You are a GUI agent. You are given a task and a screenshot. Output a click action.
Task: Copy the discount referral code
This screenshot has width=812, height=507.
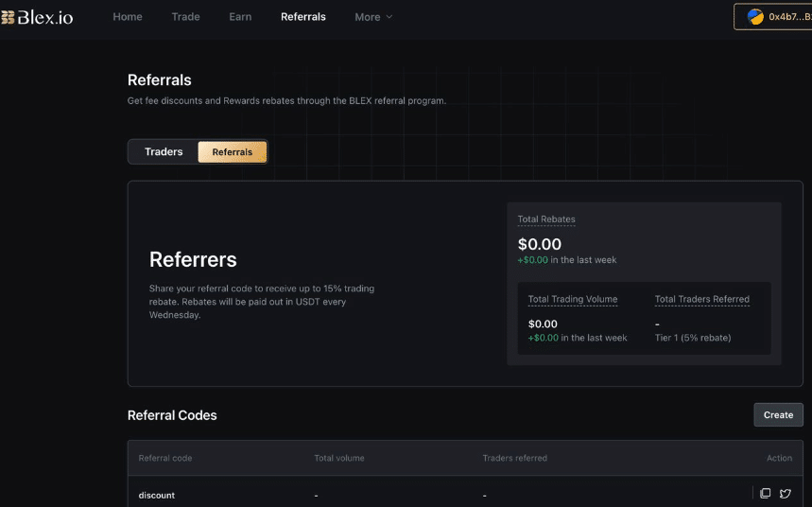765,493
